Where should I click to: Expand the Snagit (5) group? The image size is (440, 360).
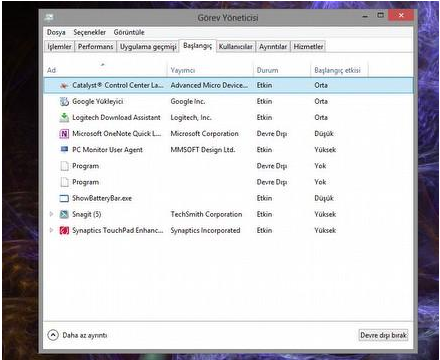[51, 214]
